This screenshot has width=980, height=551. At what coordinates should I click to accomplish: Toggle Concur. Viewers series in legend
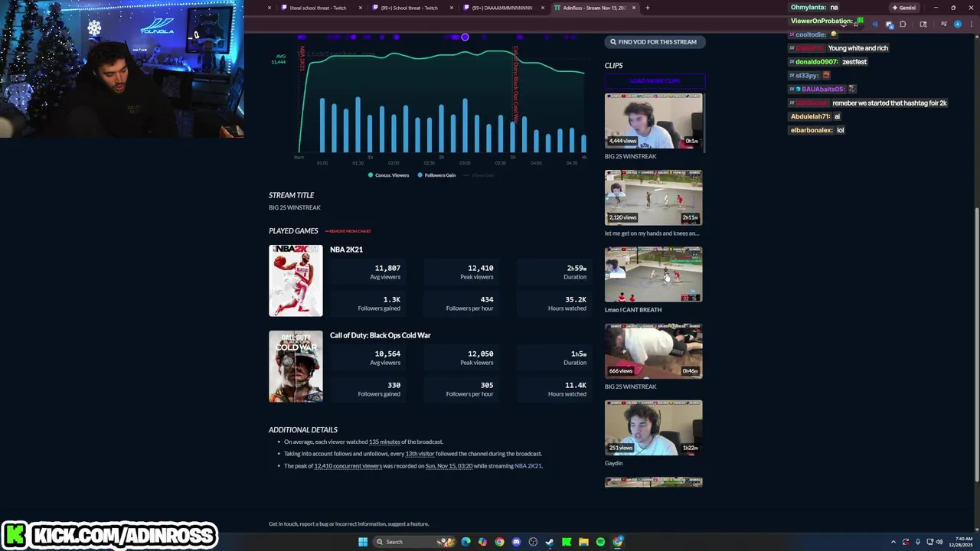click(389, 175)
